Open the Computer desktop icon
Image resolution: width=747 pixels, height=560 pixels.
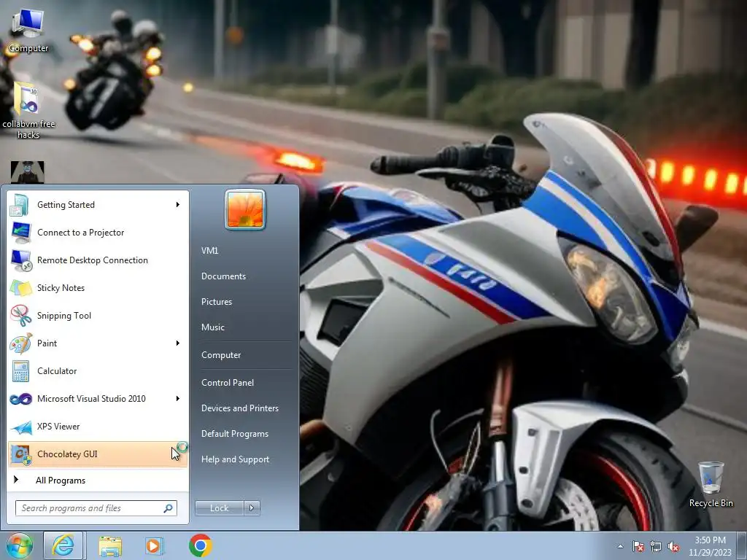(x=28, y=29)
